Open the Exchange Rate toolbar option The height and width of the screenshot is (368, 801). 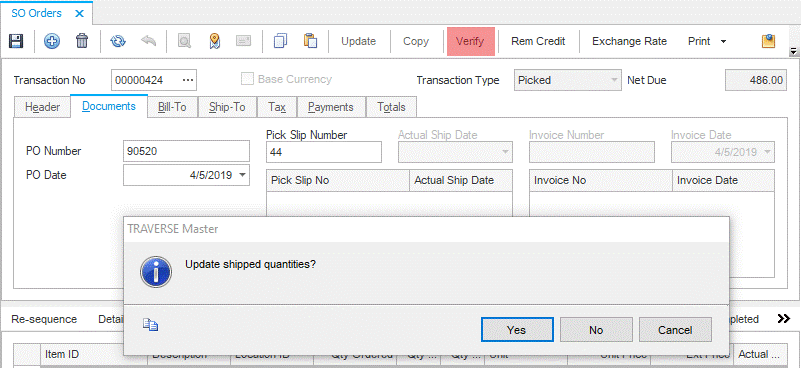pyautogui.click(x=629, y=41)
